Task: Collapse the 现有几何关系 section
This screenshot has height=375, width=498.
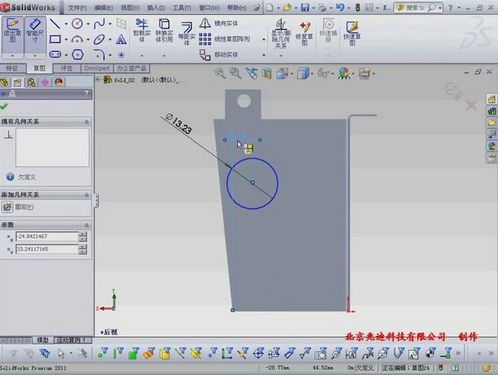Action: (87, 122)
